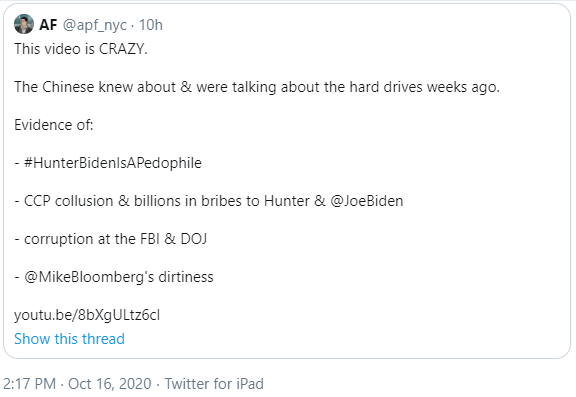Click the 2:17 PM tweet time
Screen dimensions: 576x397
29,384
